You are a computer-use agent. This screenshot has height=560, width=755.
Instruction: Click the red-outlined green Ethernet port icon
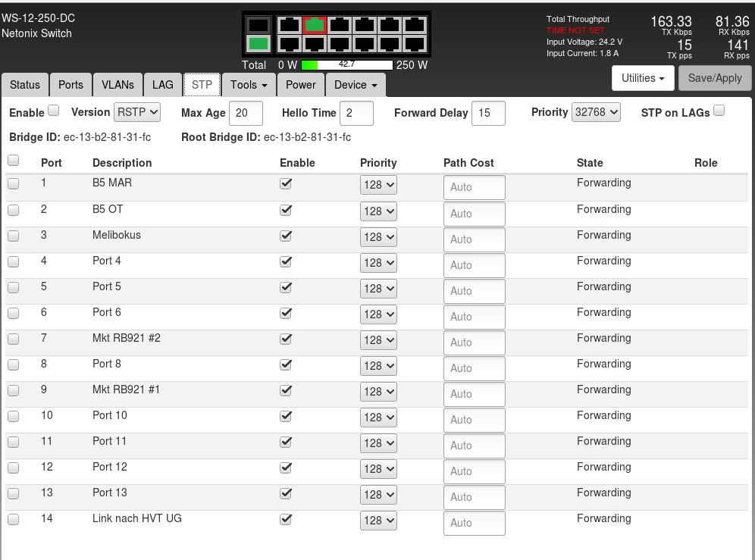315,25
